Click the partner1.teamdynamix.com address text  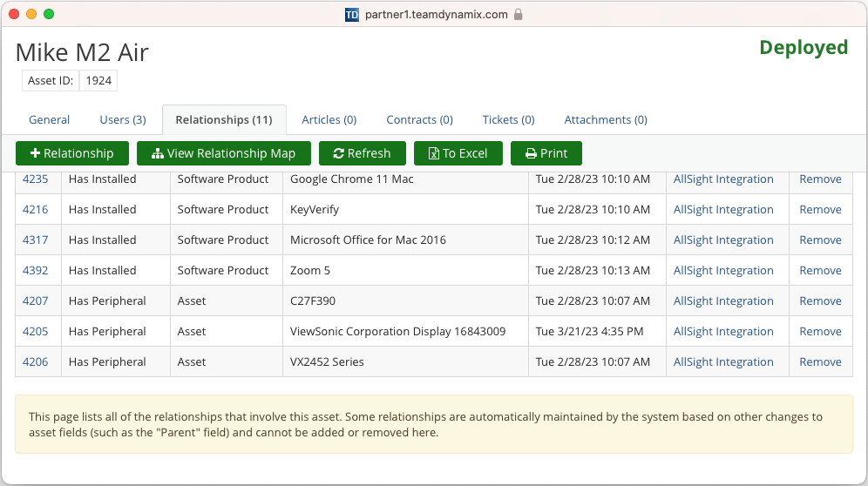(x=437, y=15)
